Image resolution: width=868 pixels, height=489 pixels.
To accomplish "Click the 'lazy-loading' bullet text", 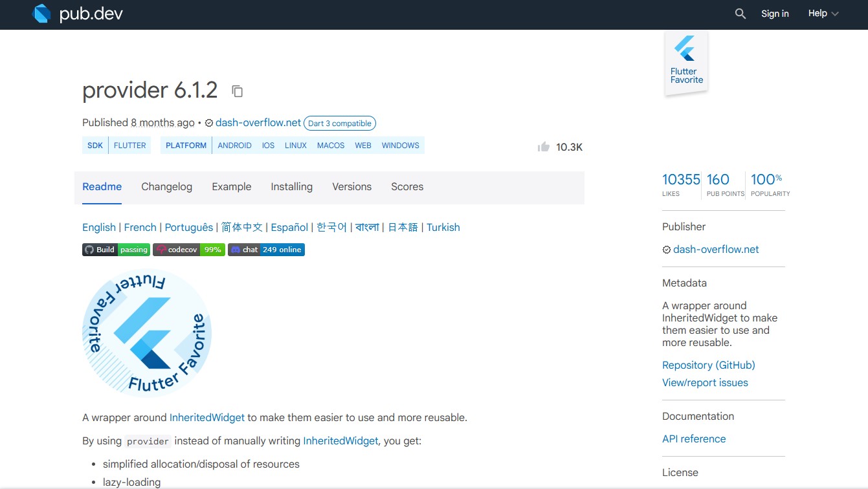I will point(131,482).
